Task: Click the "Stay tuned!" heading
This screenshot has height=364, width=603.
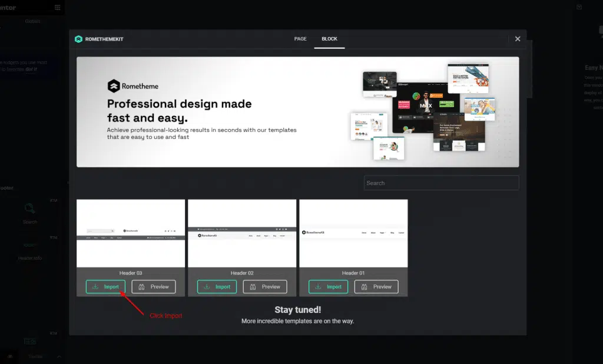Action: pos(297,310)
